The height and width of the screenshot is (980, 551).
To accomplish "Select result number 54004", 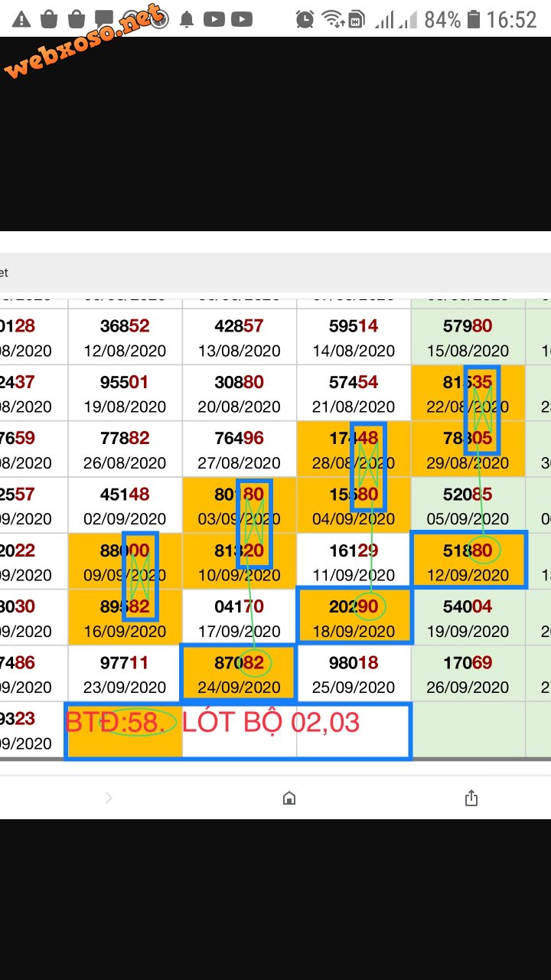I will (468, 607).
